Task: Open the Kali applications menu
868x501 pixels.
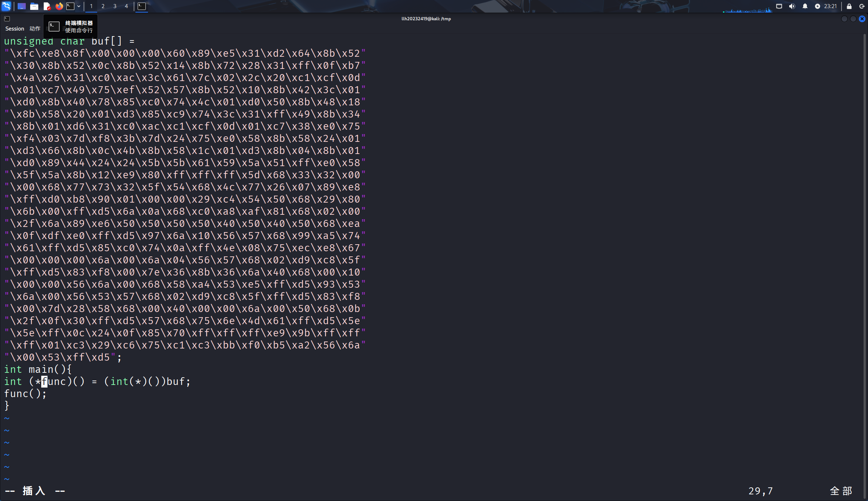Action: (6, 6)
